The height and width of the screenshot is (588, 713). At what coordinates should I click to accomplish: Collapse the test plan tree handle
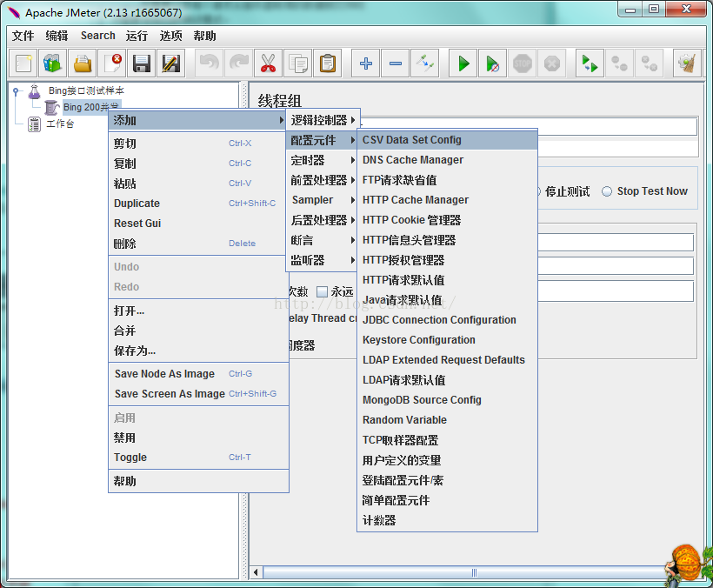tap(16, 91)
